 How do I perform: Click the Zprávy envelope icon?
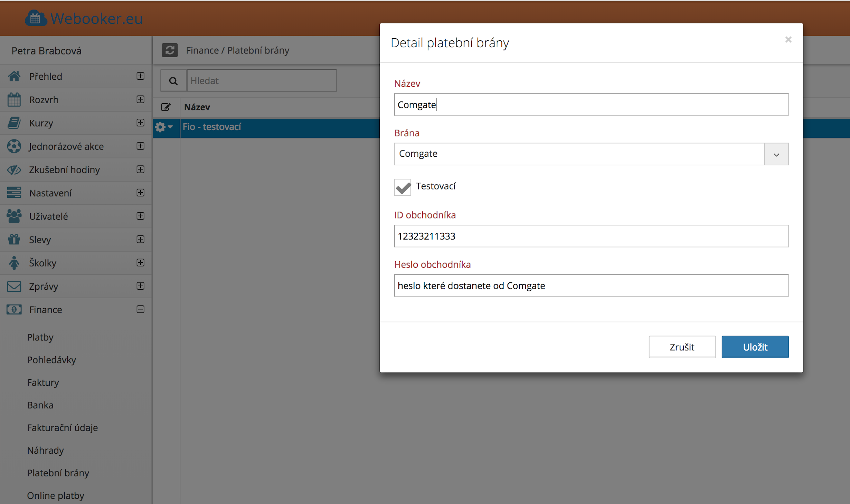pos(14,286)
